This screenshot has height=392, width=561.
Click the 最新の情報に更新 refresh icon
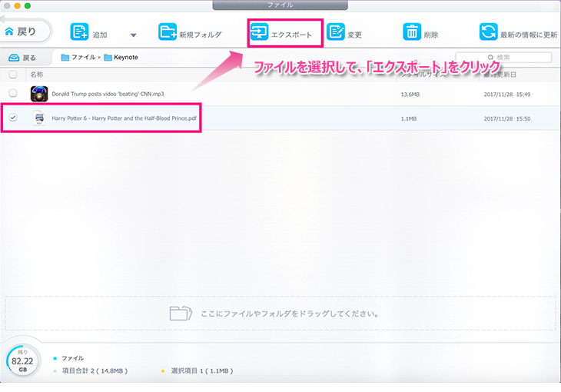(x=488, y=32)
